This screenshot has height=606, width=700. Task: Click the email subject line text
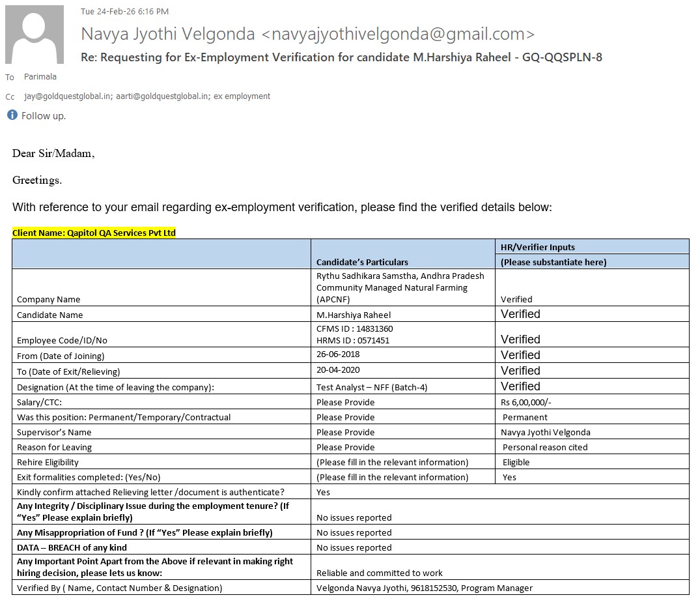(341, 57)
